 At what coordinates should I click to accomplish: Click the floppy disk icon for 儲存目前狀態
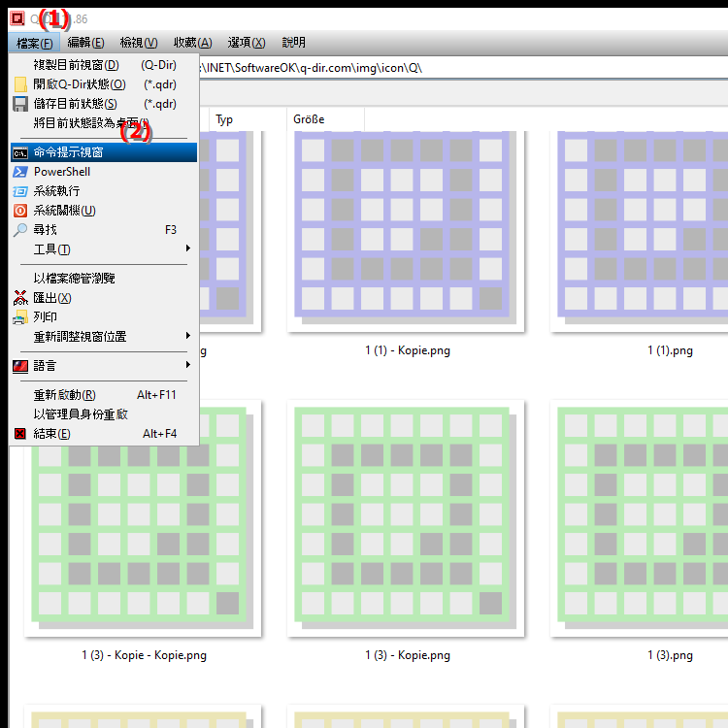[x=20, y=104]
